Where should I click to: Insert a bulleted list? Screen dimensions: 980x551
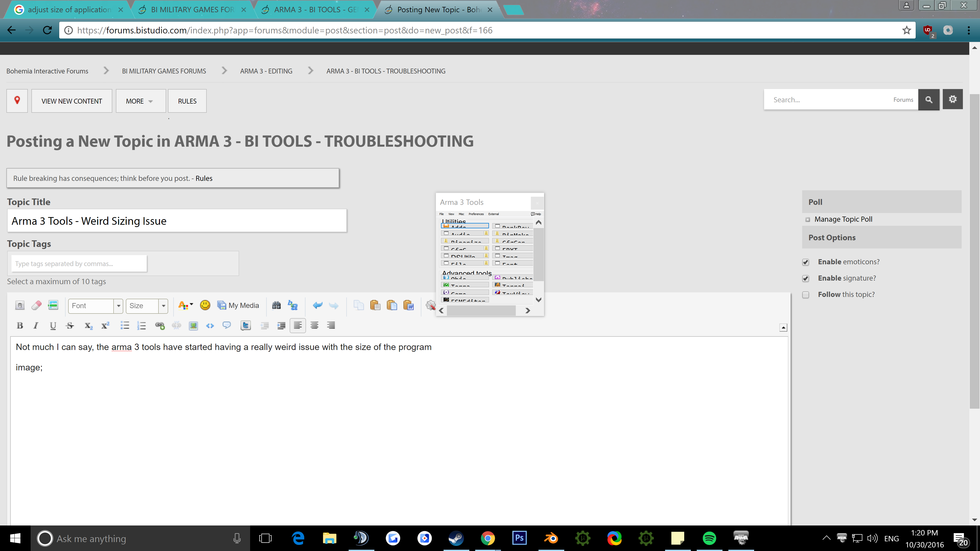tap(125, 325)
